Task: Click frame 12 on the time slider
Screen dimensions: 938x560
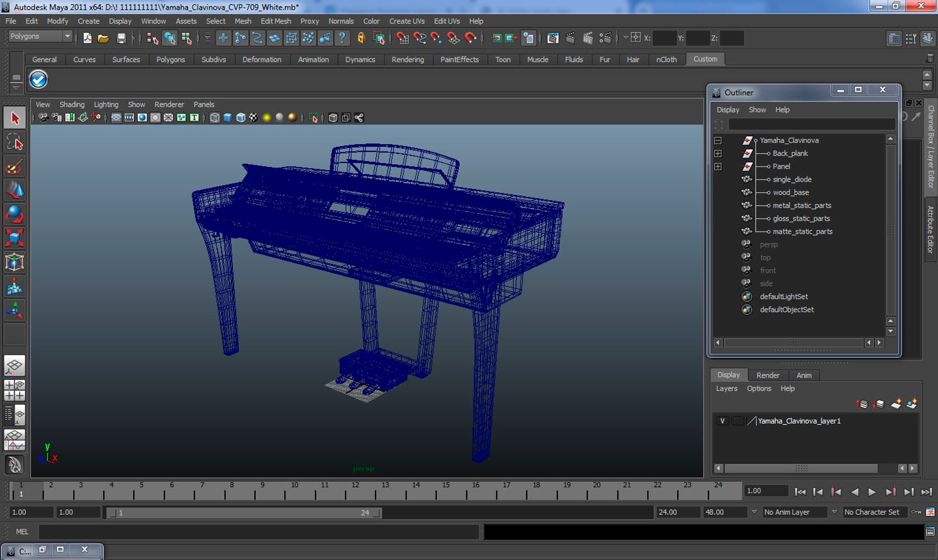Action: (355, 491)
